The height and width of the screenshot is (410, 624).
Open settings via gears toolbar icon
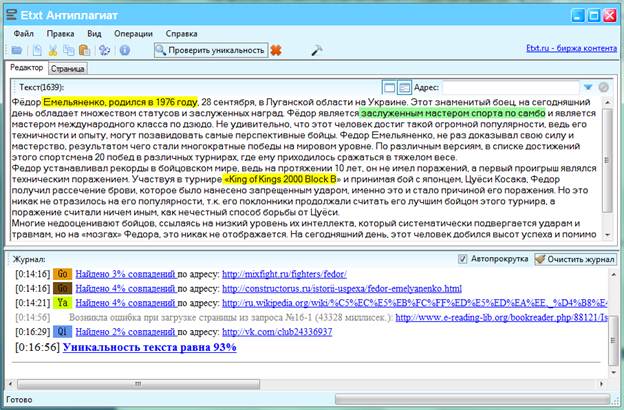pyautogui.click(x=104, y=51)
